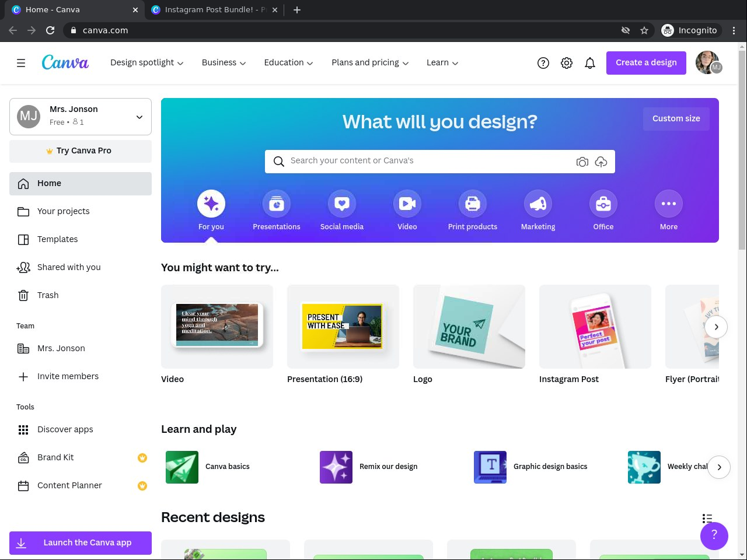Open the hamburger main menu
Viewport: 747px width, 560px height.
(21, 63)
